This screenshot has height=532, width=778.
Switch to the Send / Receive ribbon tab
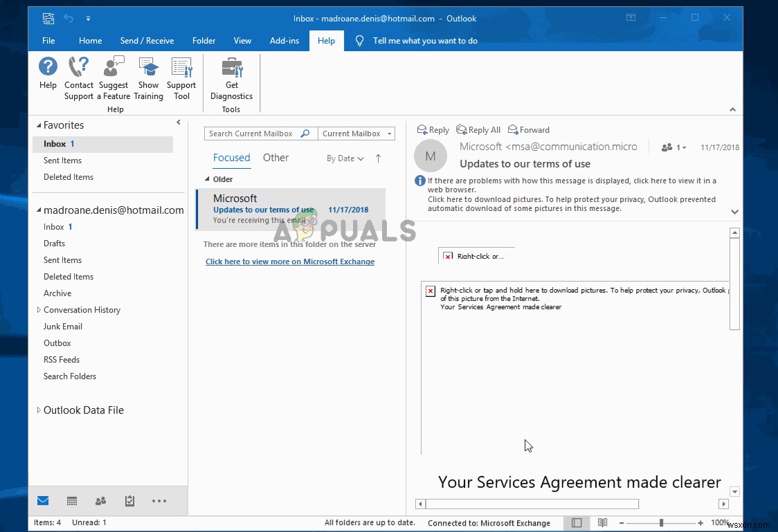(x=147, y=40)
